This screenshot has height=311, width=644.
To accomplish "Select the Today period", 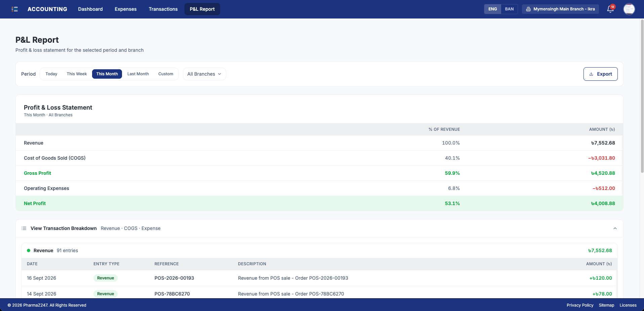I will tap(51, 74).
